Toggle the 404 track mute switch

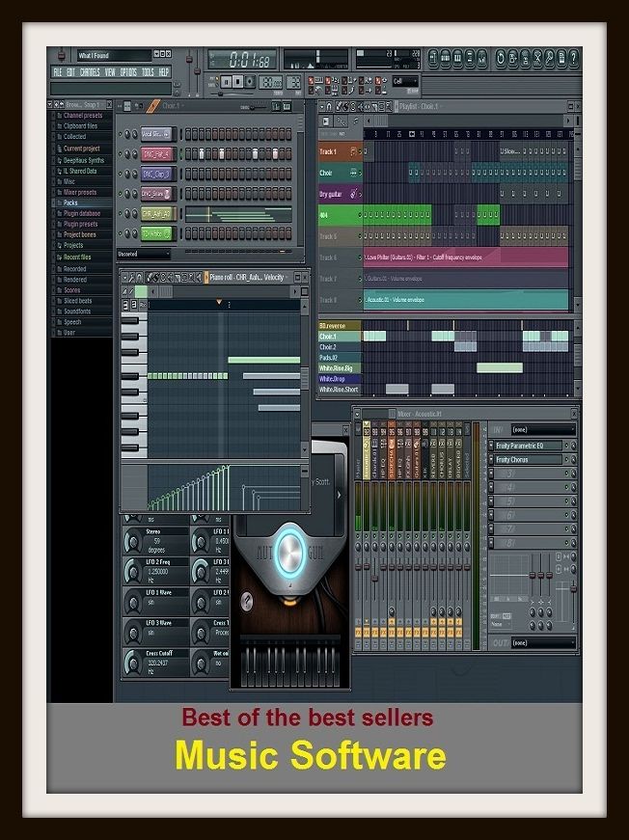pos(360,215)
